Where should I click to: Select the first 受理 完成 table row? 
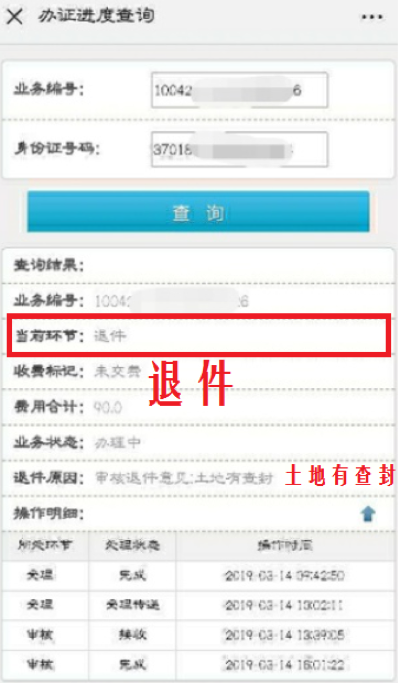(x=198, y=575)
